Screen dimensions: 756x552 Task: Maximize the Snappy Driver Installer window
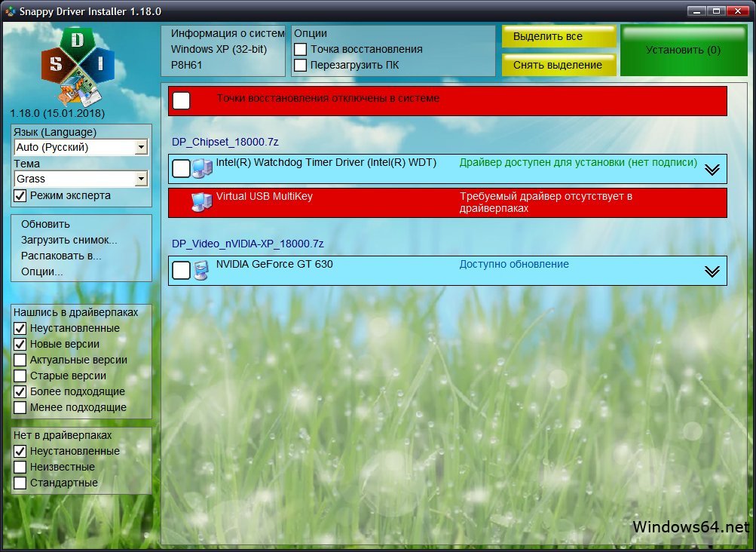click(x=717, y=11)
